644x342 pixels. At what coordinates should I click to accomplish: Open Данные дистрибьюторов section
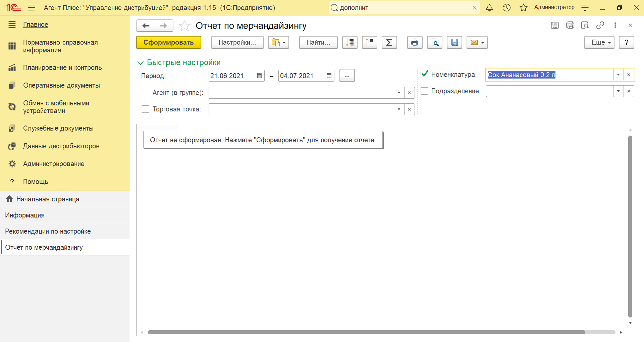coord(61,146)
